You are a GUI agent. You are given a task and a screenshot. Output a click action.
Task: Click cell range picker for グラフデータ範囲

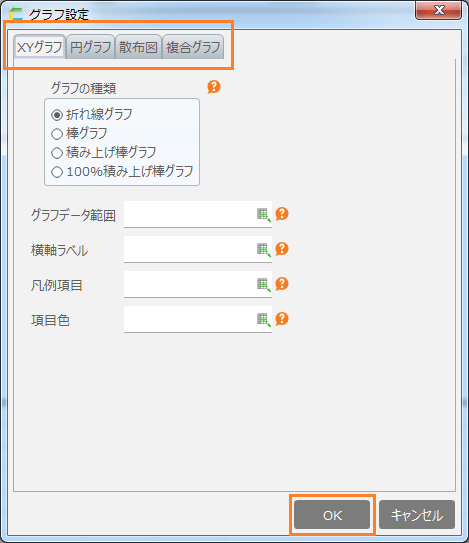point(264,215)
